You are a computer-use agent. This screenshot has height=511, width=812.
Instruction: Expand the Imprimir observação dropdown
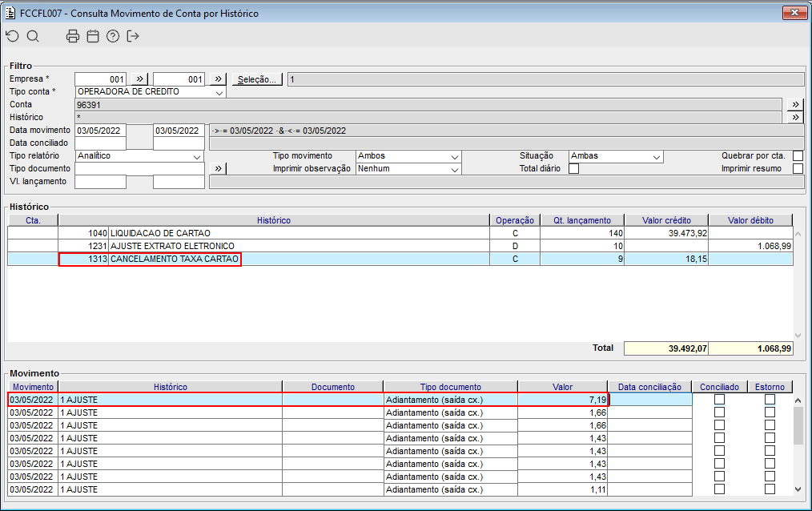(x=454, y=169)
